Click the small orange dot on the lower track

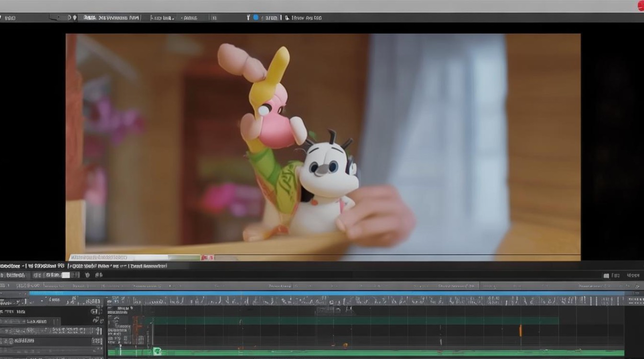point(345,345)
